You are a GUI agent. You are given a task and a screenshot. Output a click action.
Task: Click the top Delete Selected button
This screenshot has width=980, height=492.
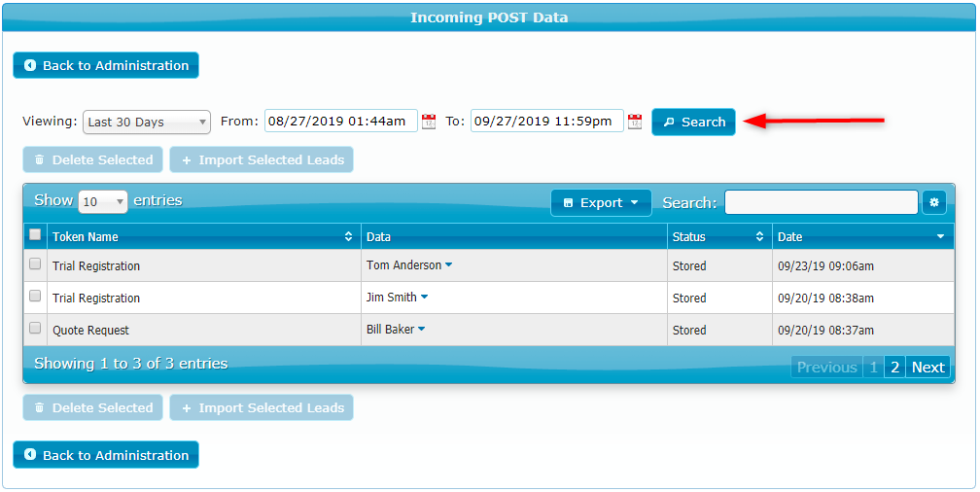(x=92, y=159)
